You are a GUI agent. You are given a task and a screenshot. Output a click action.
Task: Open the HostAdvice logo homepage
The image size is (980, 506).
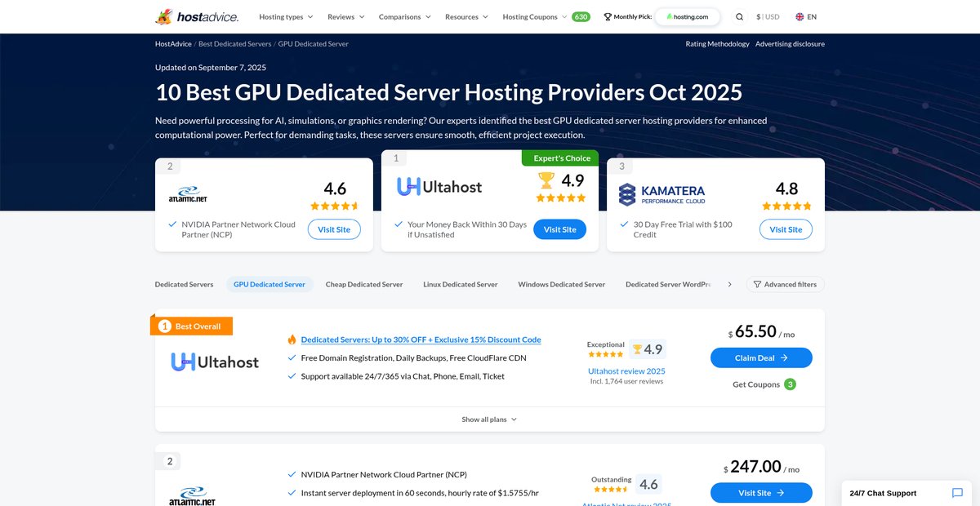197,16
